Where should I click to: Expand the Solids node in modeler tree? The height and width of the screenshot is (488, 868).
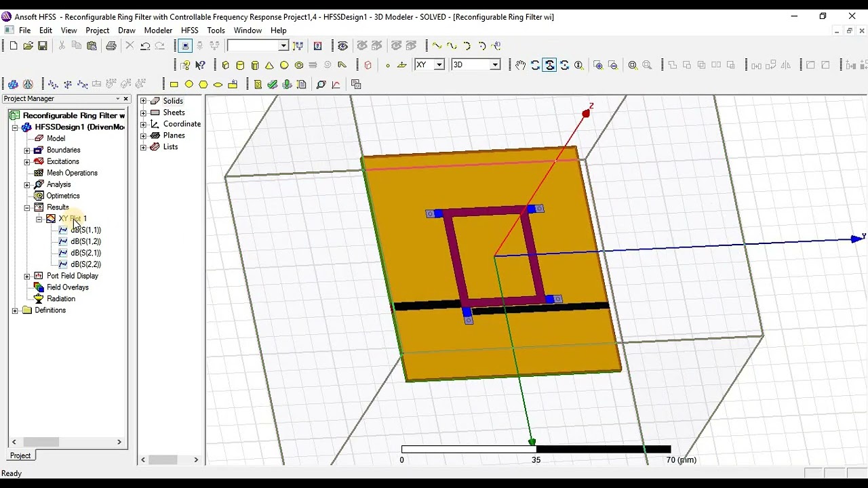coord(143,101)
